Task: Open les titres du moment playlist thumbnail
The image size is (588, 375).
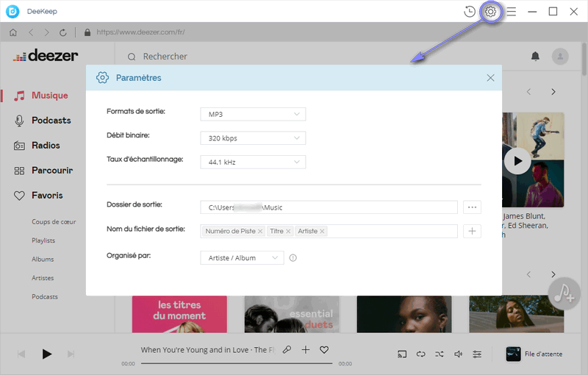Action: click(x=179, y=314)
